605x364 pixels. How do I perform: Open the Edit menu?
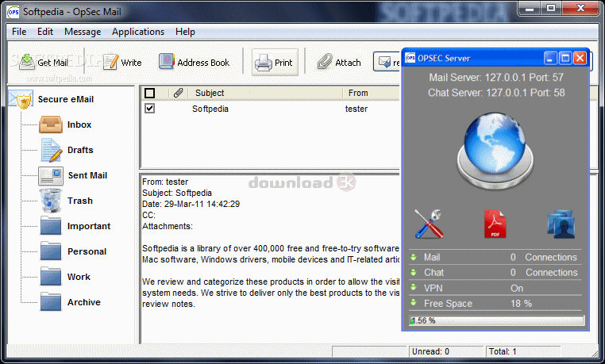point(45,32)
